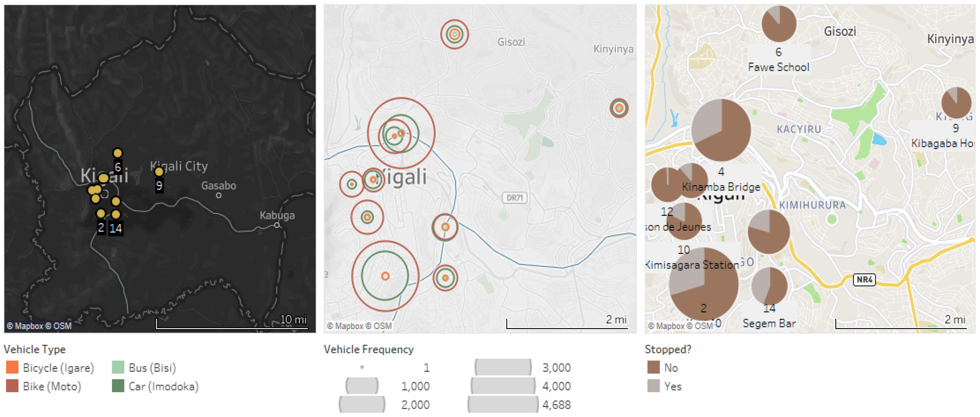Click the Kibagaba pie chart near label 9
The image size is (980, 417).
pos(956,103)
